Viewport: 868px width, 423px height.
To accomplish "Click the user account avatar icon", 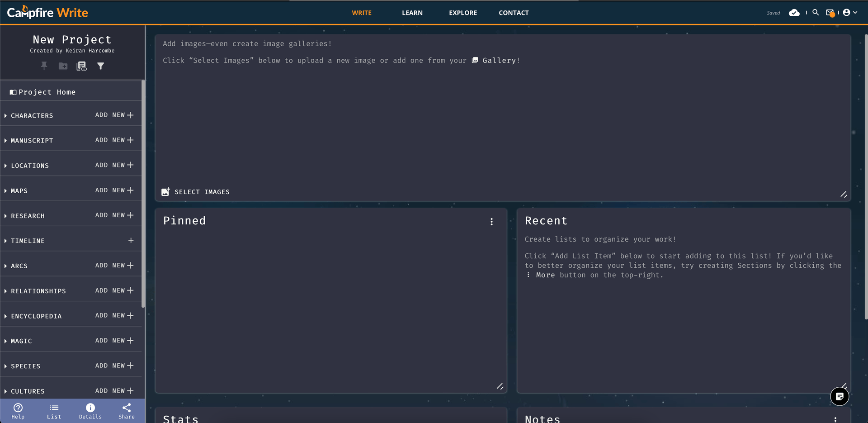I will pyautogui.click(x=847, y=13).
